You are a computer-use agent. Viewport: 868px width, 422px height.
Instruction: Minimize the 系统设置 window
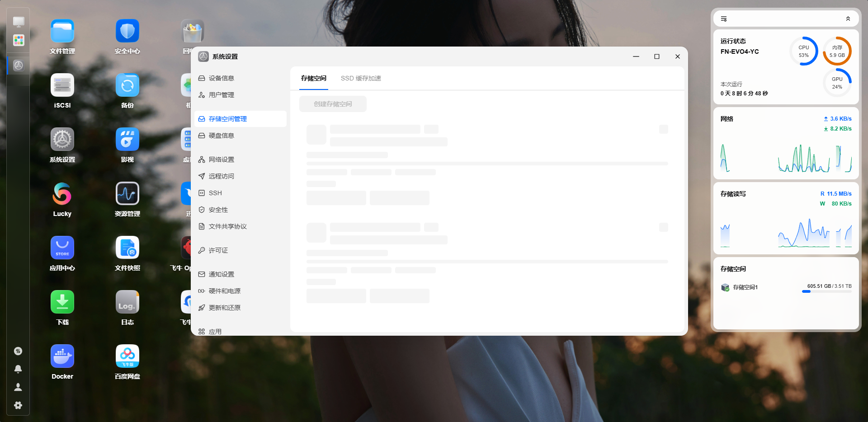click(x=636, y=56)
